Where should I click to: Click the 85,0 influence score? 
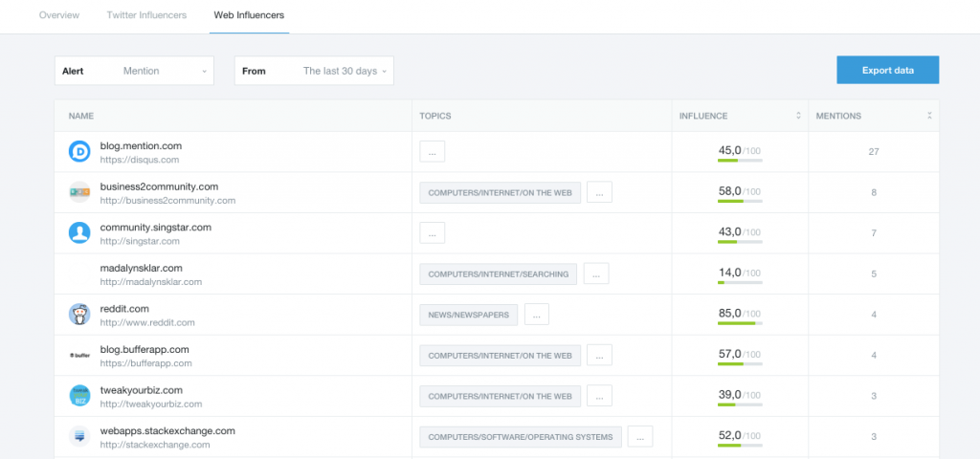[729, 313]
